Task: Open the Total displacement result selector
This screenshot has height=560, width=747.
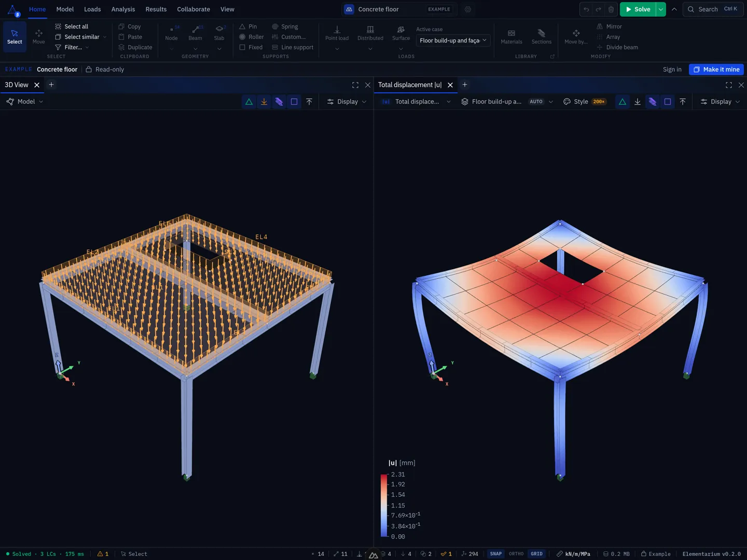Action: (416, 102)
